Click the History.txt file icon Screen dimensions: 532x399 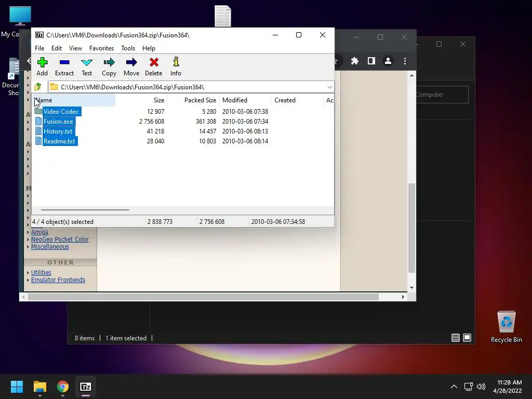(x=38, y=131)
